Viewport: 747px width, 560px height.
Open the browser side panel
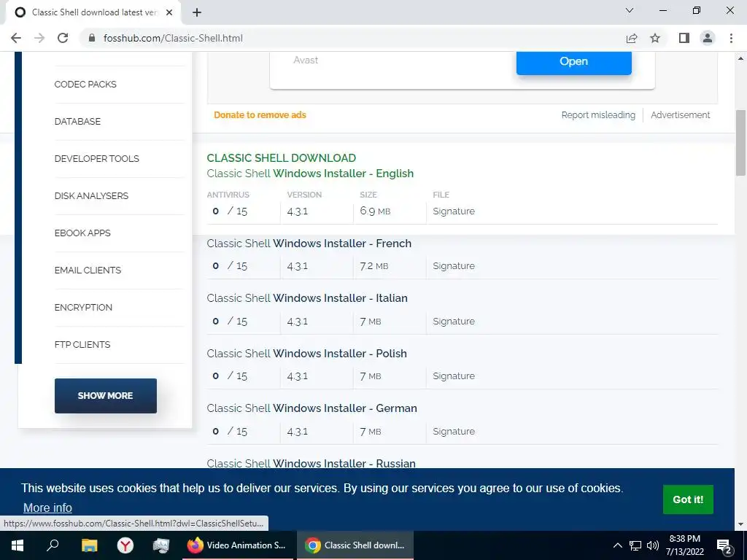684,38
